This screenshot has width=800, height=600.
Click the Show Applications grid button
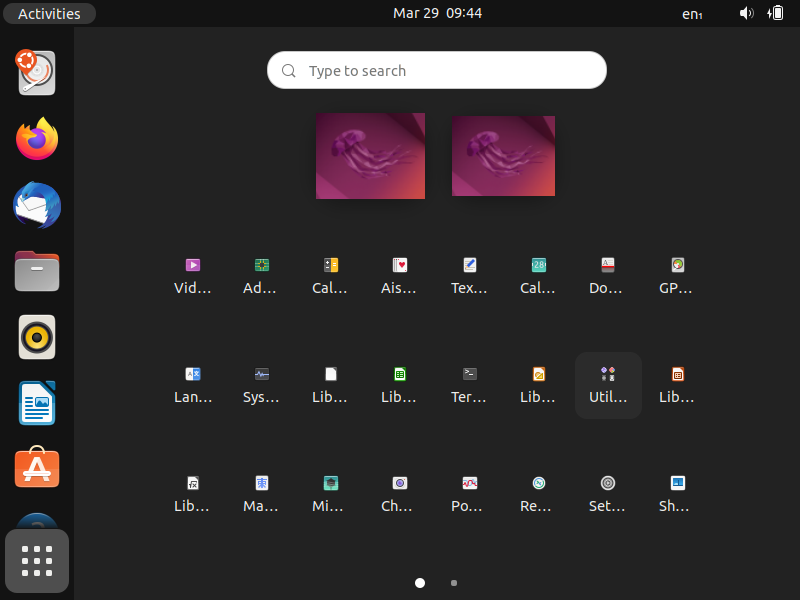coord(37,561)
